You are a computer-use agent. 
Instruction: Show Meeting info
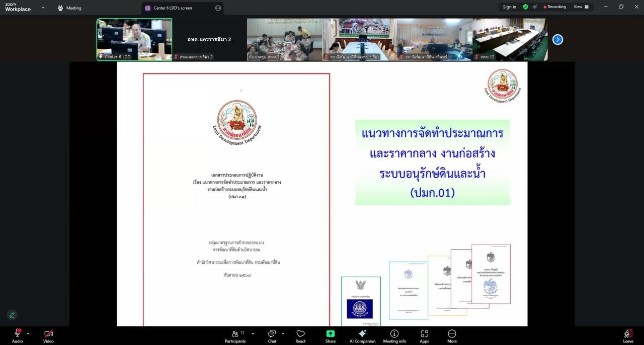point(394,336)
